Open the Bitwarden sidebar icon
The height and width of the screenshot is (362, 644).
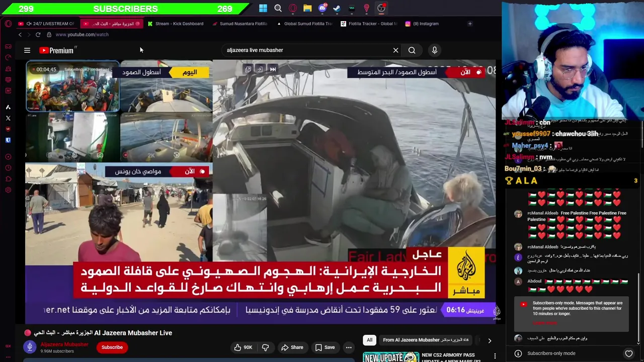[8, 140]
